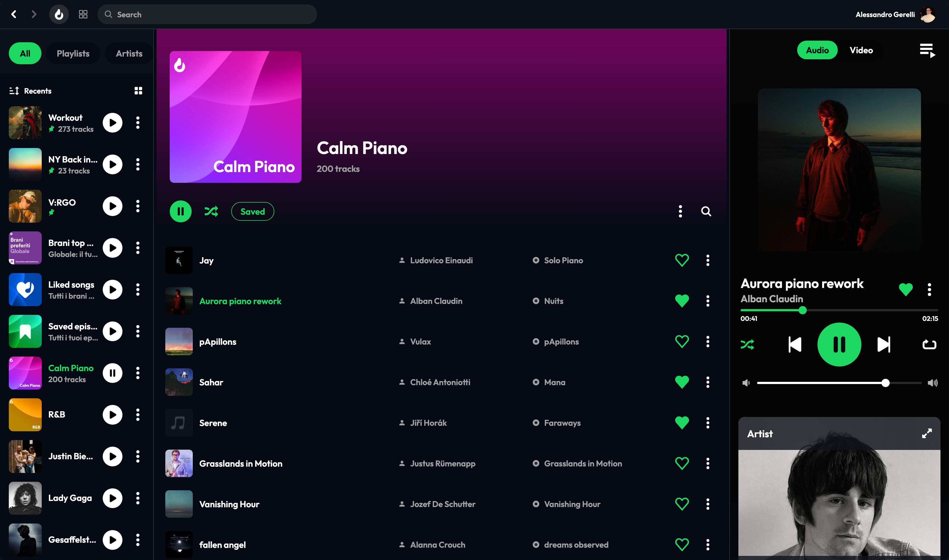Skip to the next track

pos(884,345)
